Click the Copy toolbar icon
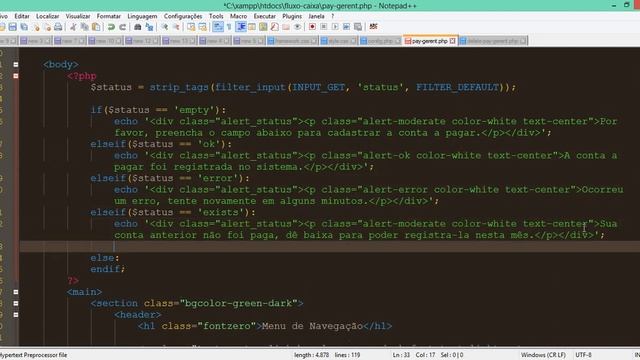 coord(84,27)
